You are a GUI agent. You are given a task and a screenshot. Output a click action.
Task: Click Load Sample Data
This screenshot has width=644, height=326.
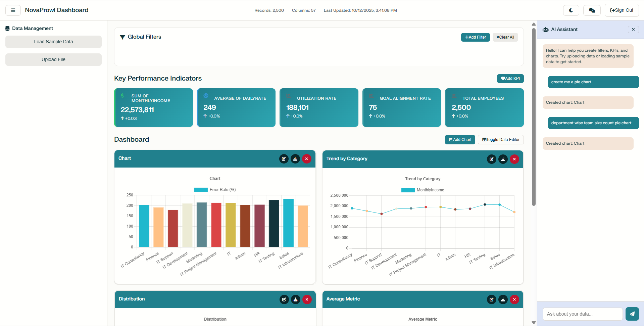pyautogui.click(x=53, y=42)
